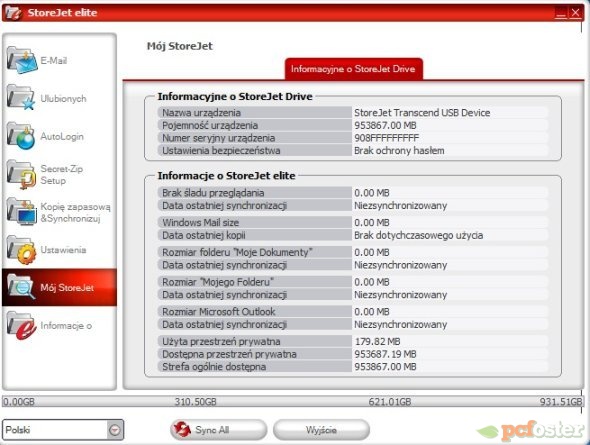Click the StoreJet elite title bar logo
This screenshot has width=590, height=445.
[x=13, y=12]
